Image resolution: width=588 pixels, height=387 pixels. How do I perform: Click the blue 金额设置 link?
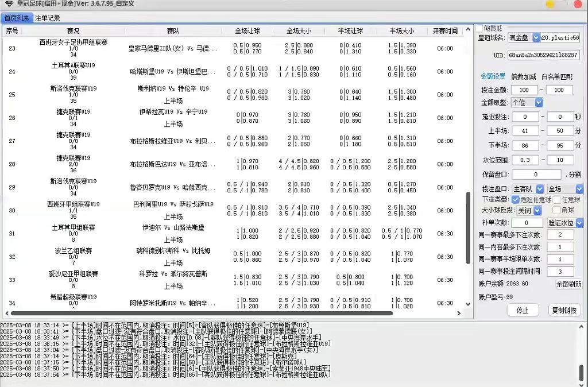(492, 75)
